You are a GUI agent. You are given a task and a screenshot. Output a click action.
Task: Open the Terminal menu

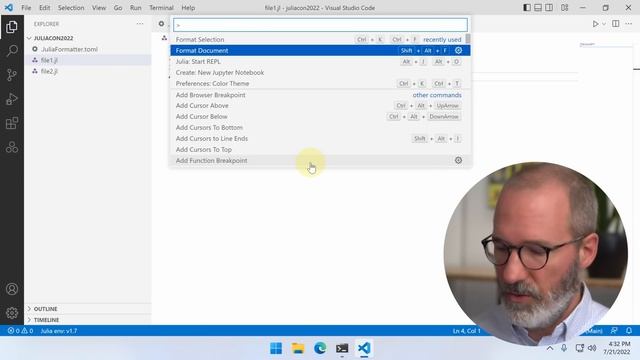click(x=161, y=8)
